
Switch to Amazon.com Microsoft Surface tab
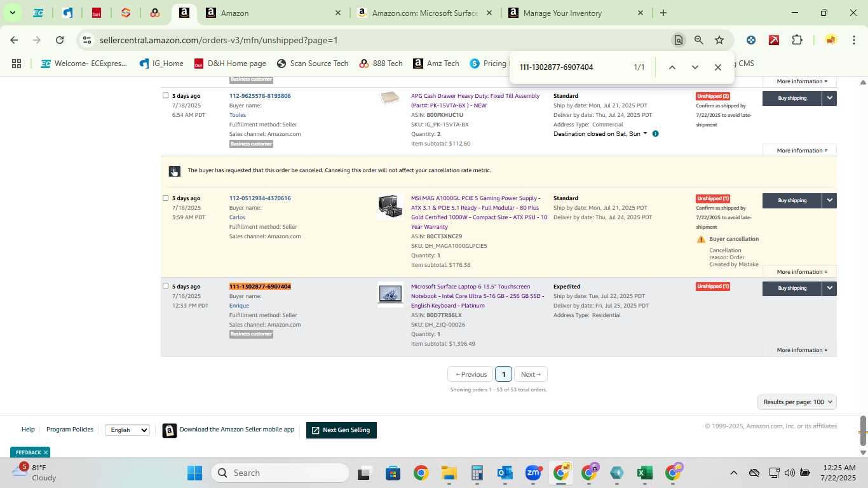pyautogui.click(x=424, y=13)
